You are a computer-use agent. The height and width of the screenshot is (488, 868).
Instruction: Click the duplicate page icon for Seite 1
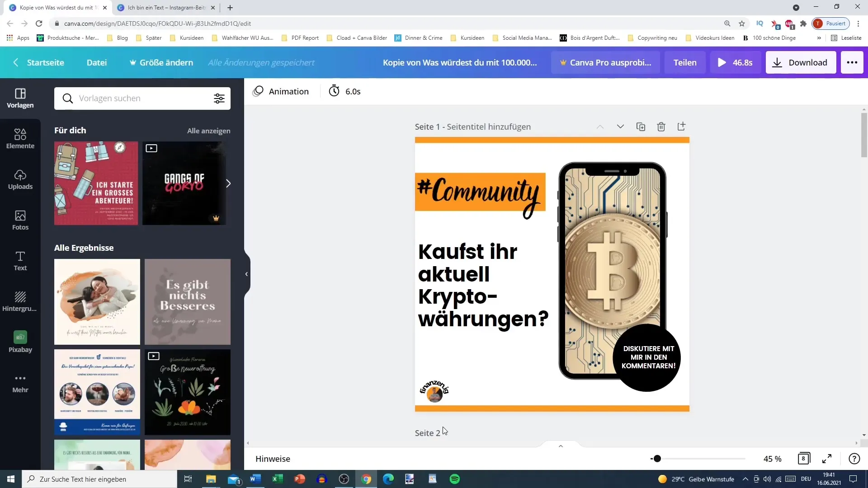[641, 127]
